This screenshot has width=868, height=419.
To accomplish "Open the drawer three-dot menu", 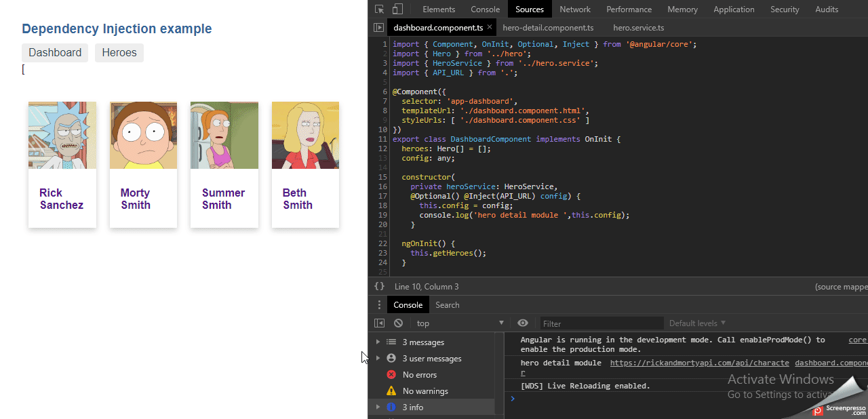I will tap(379, 305).
